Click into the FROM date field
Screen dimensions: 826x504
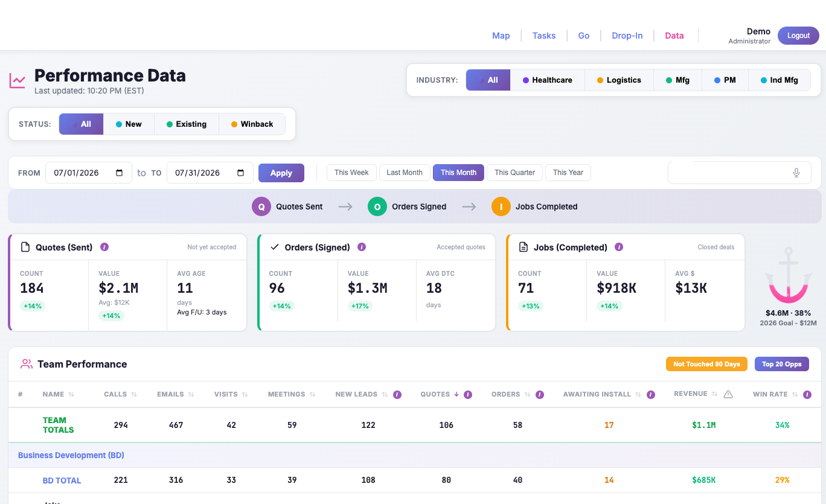pos(89,173)
